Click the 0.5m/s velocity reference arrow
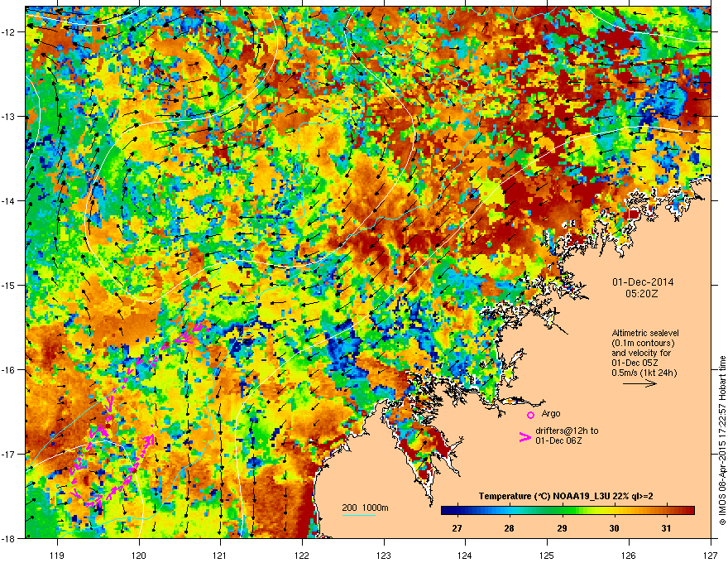 point(639,383)
